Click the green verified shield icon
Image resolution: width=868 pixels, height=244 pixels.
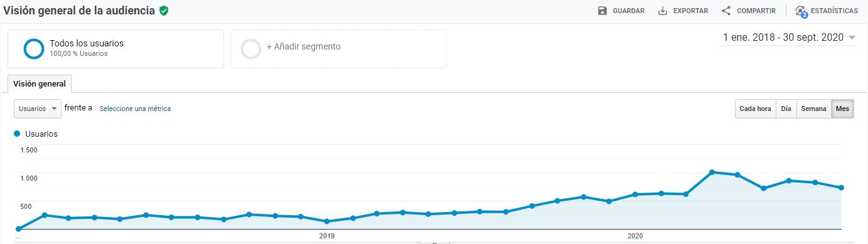(164, 11)
